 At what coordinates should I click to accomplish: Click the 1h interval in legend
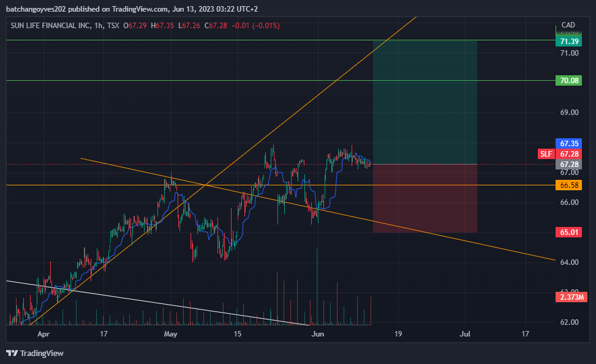(x=99, y=26)
